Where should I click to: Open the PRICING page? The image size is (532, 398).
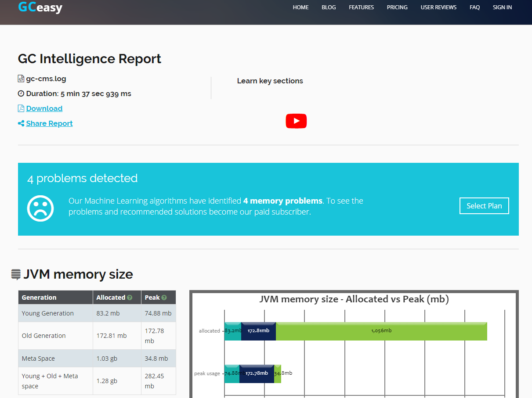(x=397, y=7)
